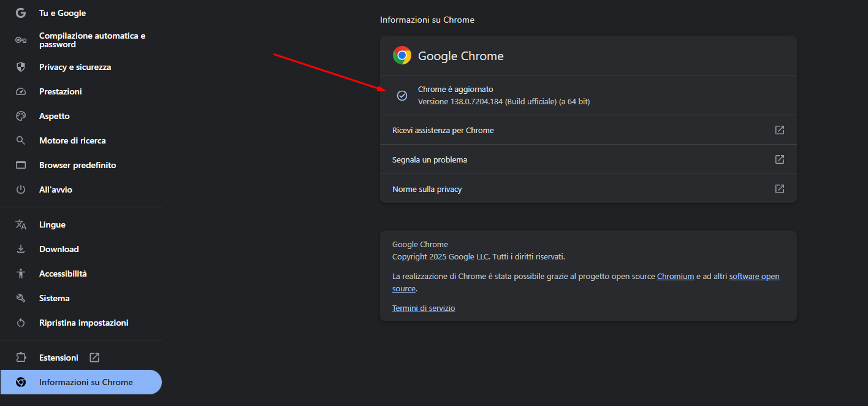
Task: Click the palette icon for Aspetto
Action: [x=21, y=116]
